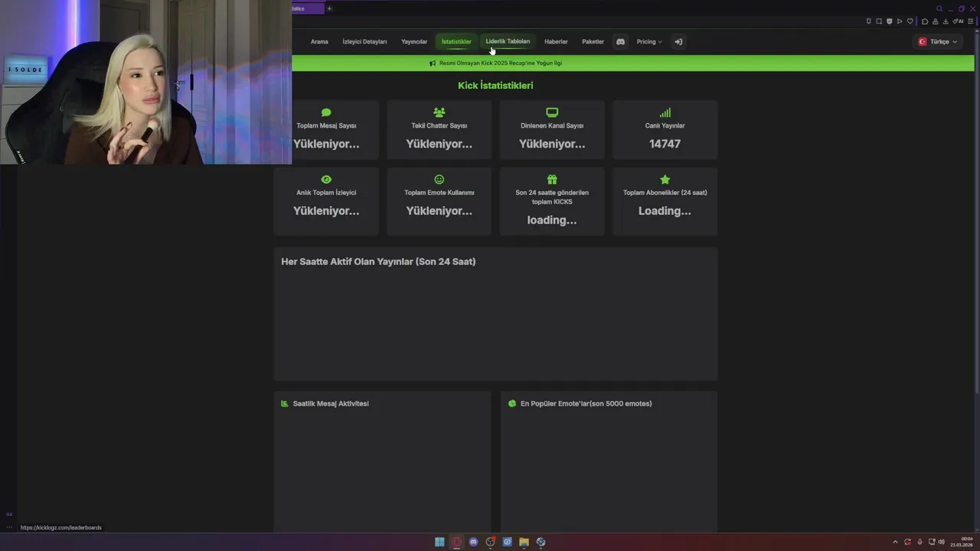The height and width of the screenshot is (551, 980).
Task: Open the browser profile account icon
Action: (x=936, y=21)
